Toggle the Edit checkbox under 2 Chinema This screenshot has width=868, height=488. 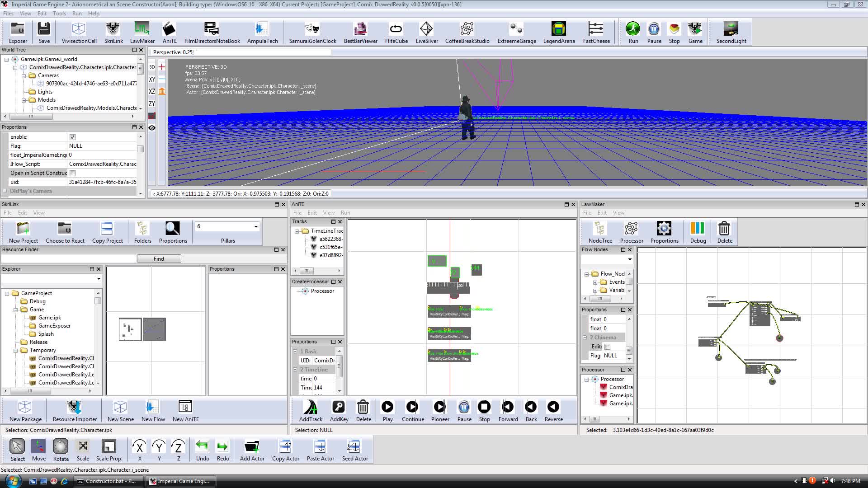click(x=608, y=347)
